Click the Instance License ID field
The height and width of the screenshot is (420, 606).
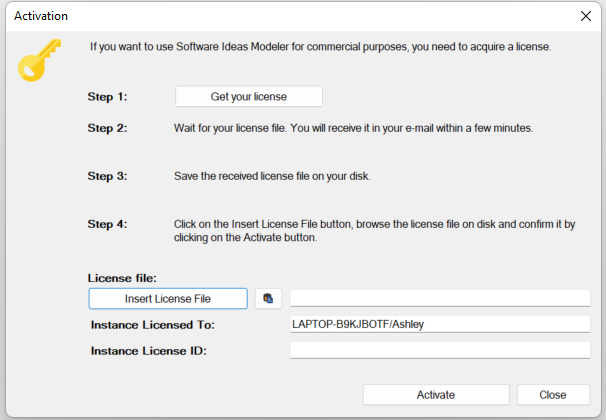[440, 350]
